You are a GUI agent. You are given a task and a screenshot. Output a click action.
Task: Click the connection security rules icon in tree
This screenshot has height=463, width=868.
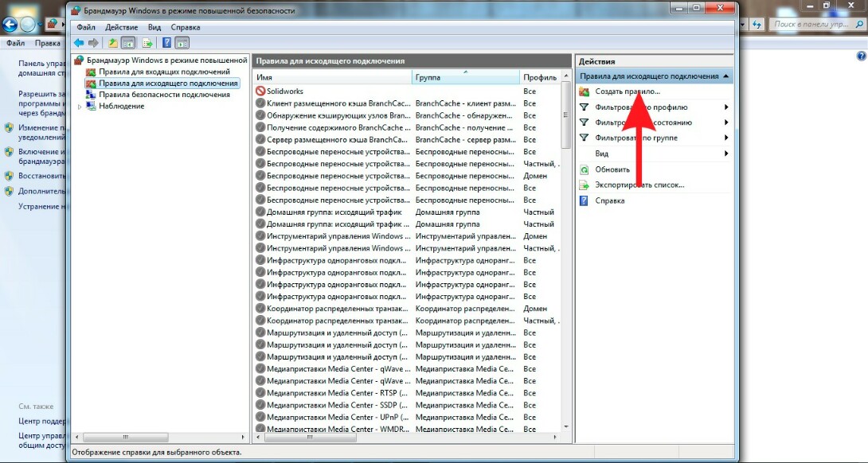[x=91, y=95]
